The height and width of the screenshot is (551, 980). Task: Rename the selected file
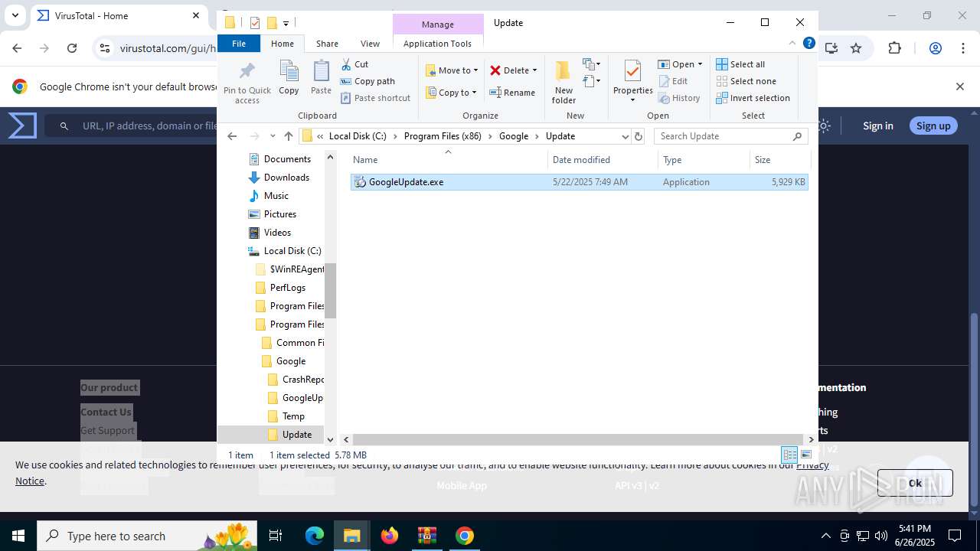tap(512, 93)
